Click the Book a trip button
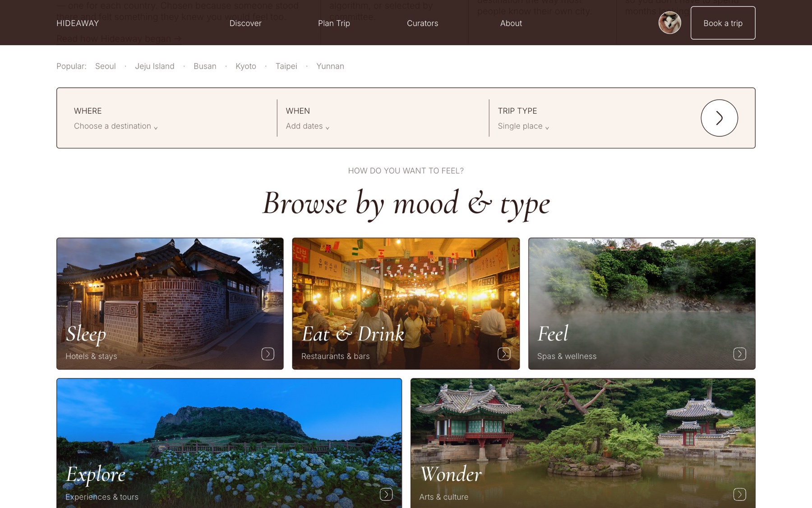 click(723, 23)
